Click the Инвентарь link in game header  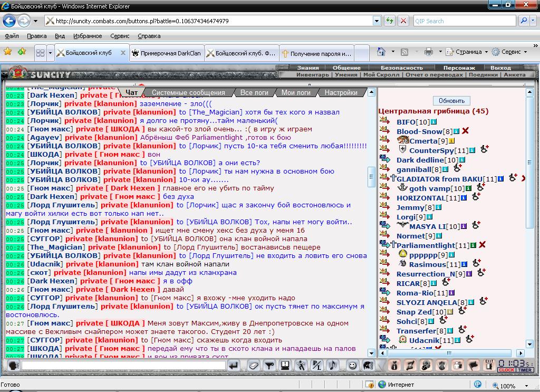(312, 75)
